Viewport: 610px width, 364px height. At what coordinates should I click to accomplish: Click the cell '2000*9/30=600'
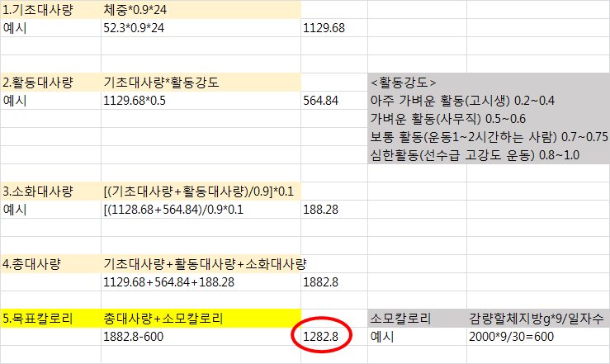coord(538,337)
